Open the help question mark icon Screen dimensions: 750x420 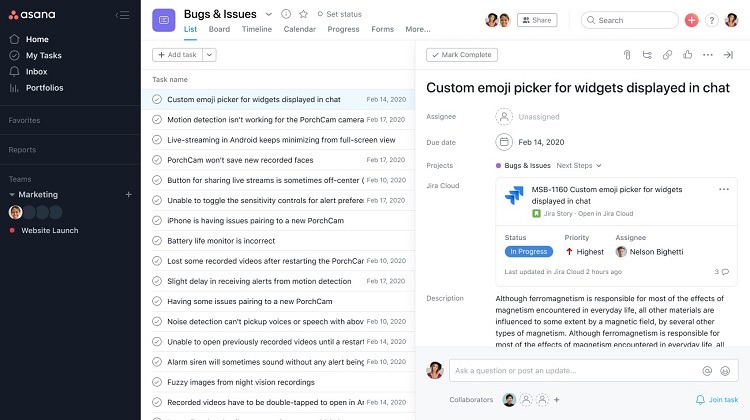(712, 20)
